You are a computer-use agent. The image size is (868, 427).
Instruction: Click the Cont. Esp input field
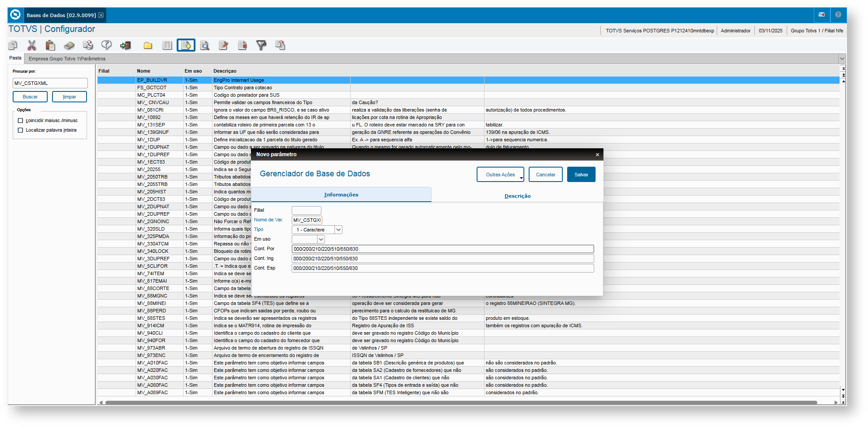click(x=443, y=268)
